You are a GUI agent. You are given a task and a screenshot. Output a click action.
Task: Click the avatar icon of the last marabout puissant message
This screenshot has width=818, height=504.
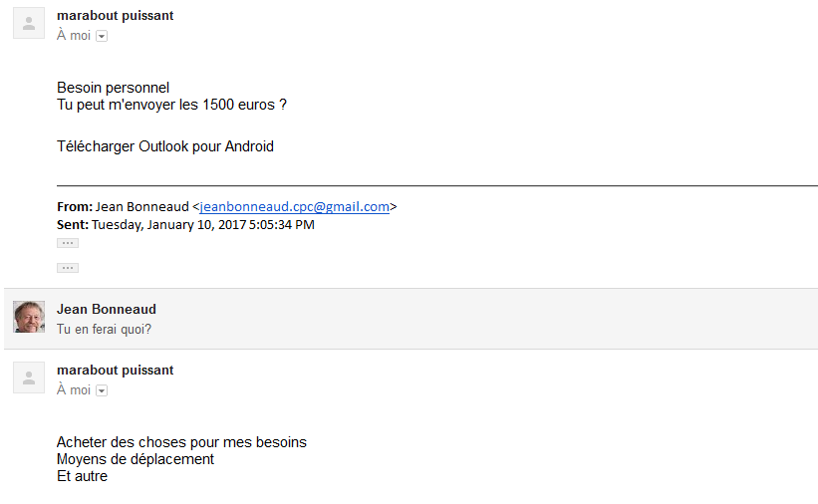click(x=29, y=378)
